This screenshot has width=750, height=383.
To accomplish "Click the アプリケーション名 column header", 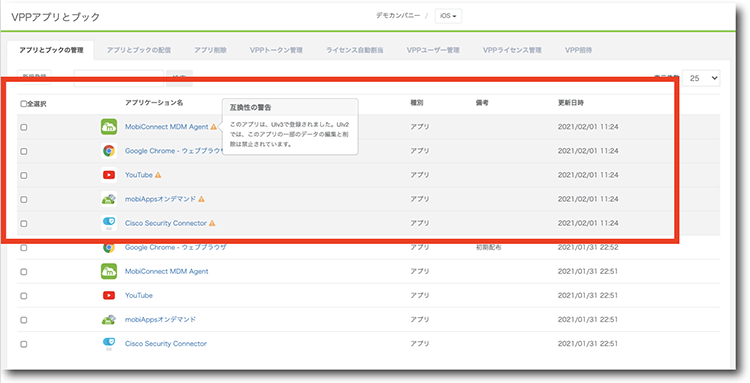I will point(154,103).
